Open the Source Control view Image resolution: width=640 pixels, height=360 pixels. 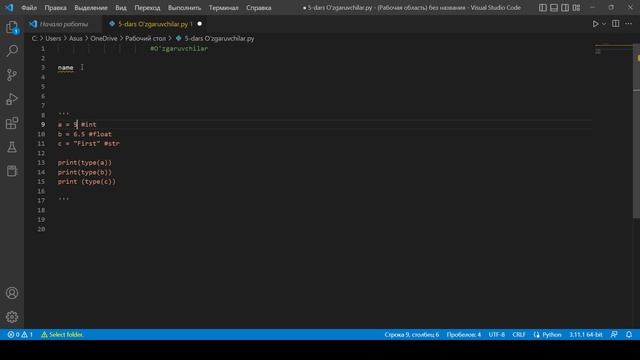point(12,75)
